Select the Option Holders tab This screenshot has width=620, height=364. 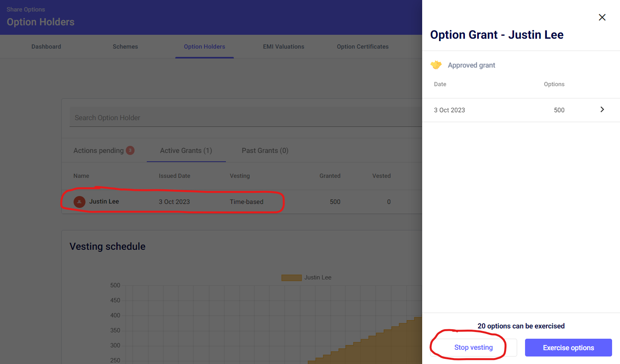[x=204, y=47]
